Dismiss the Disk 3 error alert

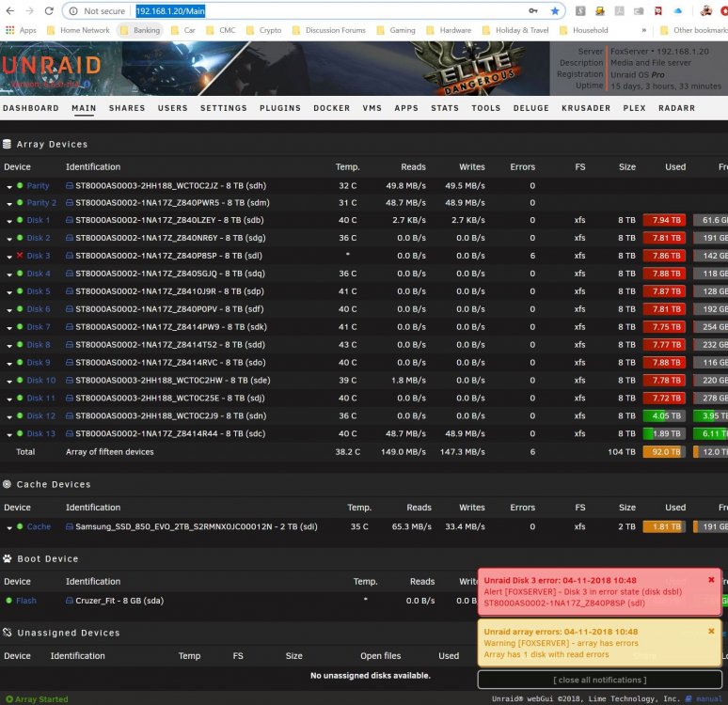click(711, 580)
